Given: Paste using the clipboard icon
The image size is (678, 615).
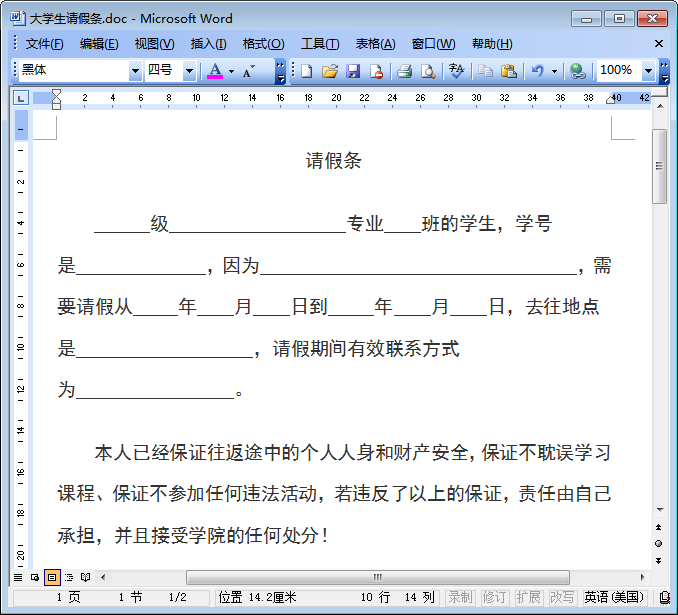Looking at the screenshot, I should pyautogui.click(x=508, y=71).
